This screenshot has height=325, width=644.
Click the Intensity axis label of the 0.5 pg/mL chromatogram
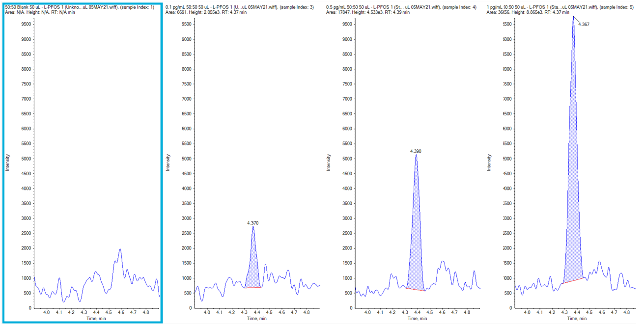(329, 162)
